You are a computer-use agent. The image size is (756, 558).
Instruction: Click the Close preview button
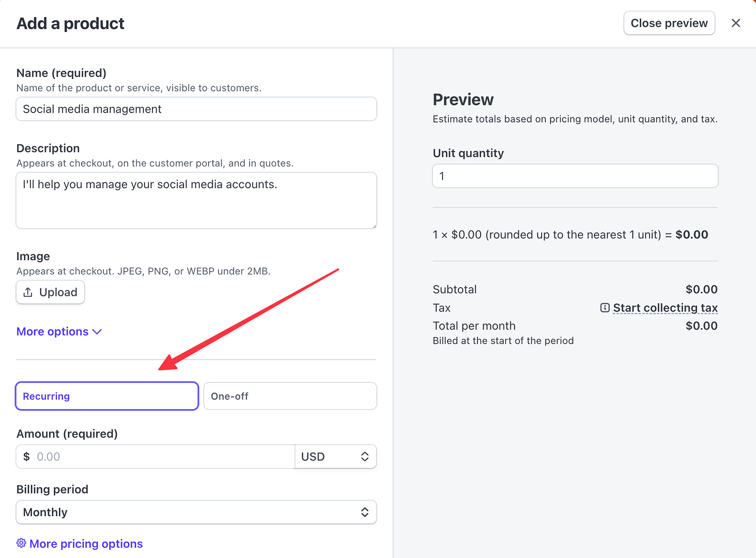tap(669, 23)
